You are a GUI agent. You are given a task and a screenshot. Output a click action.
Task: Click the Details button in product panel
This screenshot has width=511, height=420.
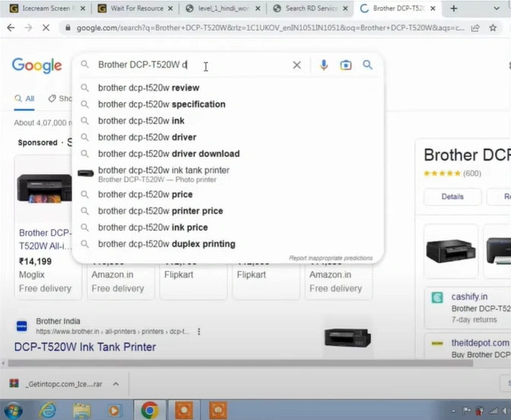(x=452, y=196)
